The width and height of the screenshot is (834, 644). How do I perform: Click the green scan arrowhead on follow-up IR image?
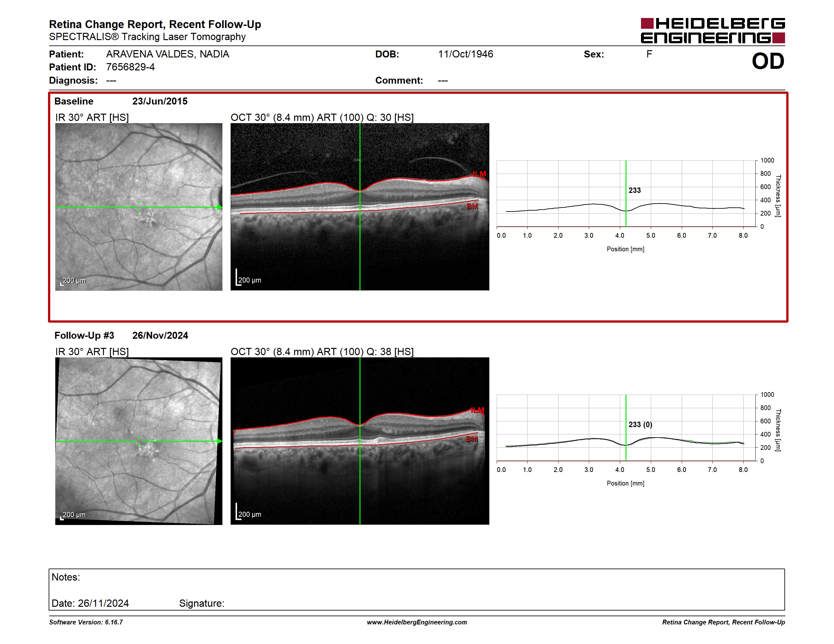220,441
